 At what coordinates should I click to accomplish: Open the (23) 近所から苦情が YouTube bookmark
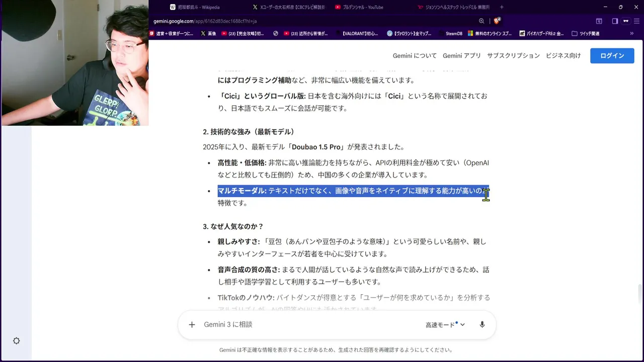pos(305,34)
